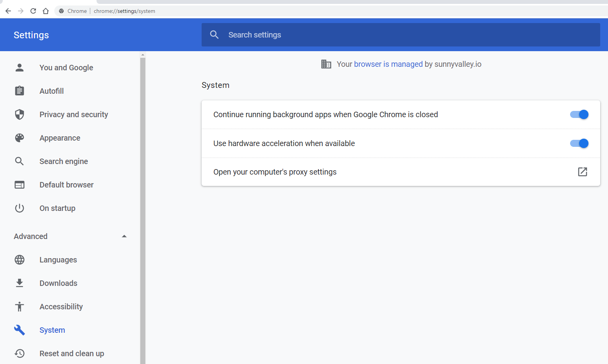This screenshot has height=364, width=608.
Task: Open Reset and clean up section
Action: click(72, 353)
